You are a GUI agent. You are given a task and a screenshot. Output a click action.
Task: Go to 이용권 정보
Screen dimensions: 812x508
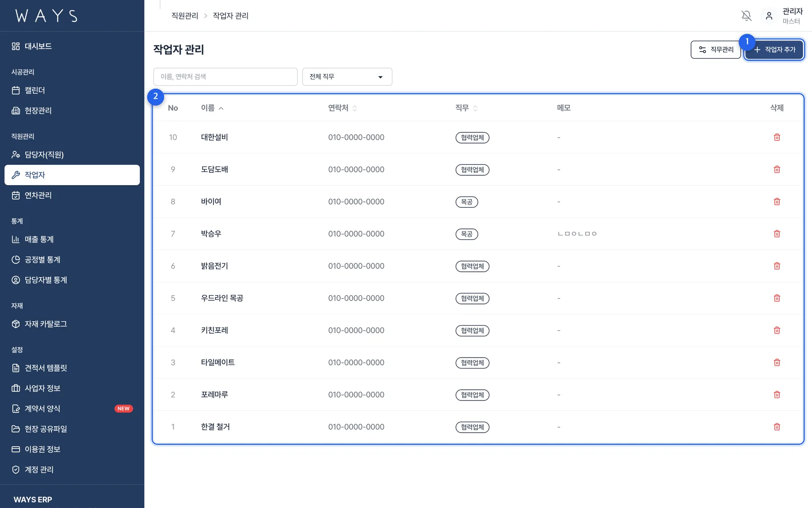pos(72,449)
